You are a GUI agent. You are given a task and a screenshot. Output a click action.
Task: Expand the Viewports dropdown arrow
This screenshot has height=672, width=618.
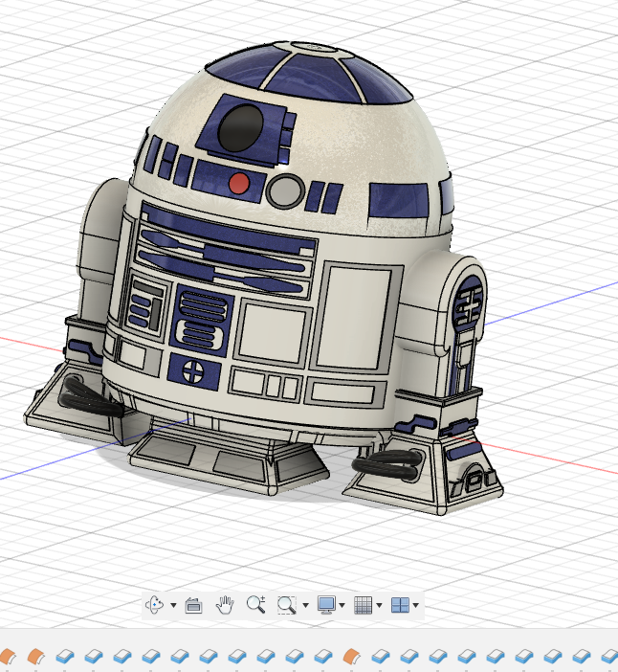[x=416, y=605]
